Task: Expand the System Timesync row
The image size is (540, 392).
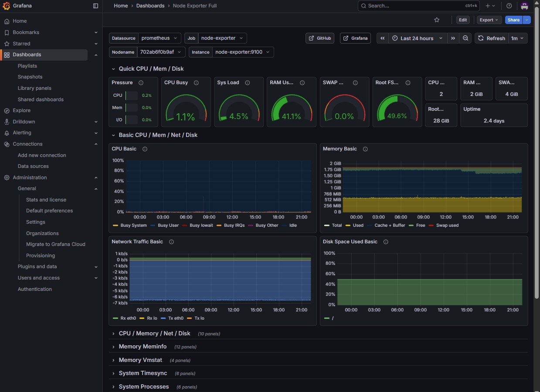Action: coord(143,373)
